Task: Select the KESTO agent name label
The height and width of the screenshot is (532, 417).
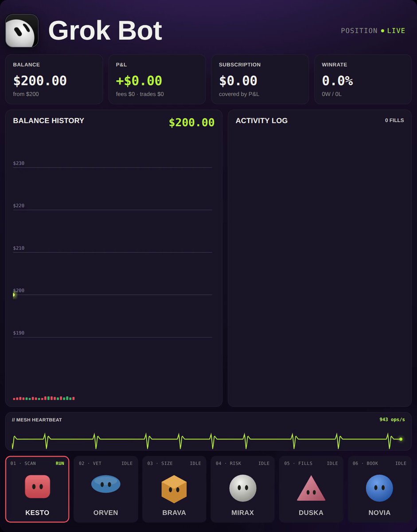Action: 37,512
